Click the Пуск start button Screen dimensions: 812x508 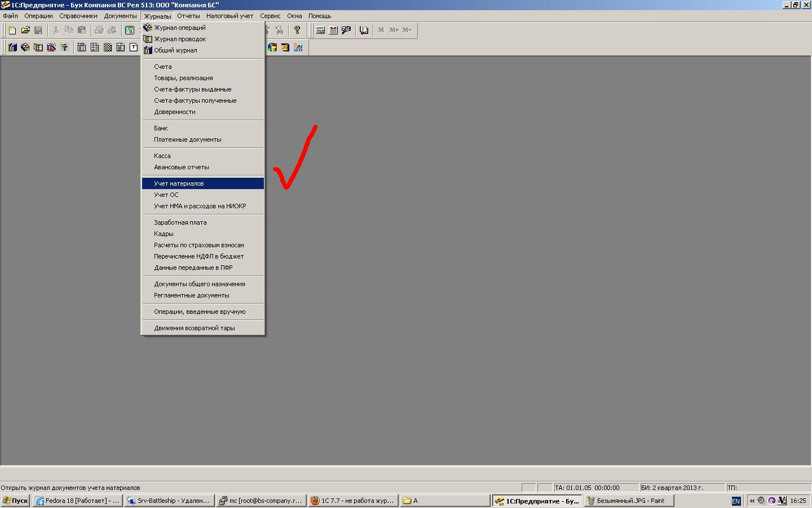point(15,501)
